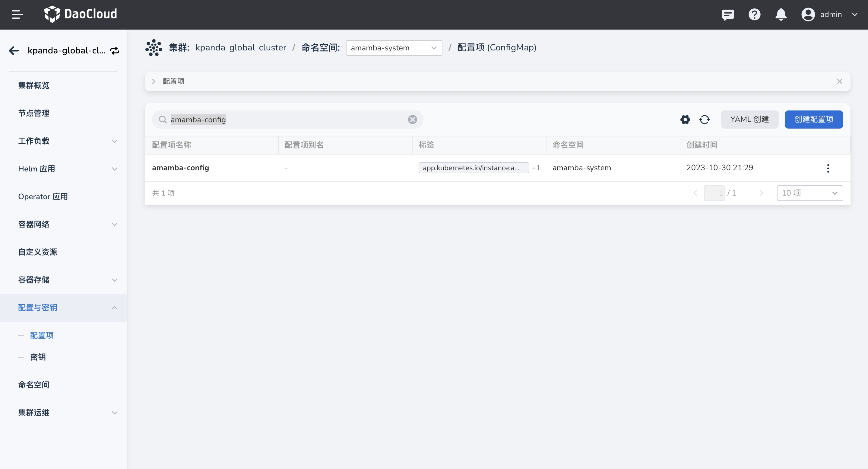
Task: Click the switch cluster icon
Action: click(x=115, y=51)
